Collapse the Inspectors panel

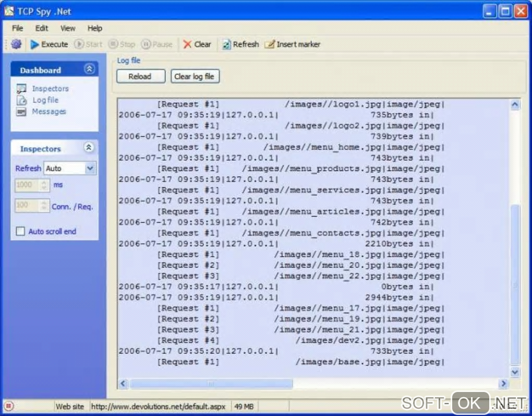89,147
